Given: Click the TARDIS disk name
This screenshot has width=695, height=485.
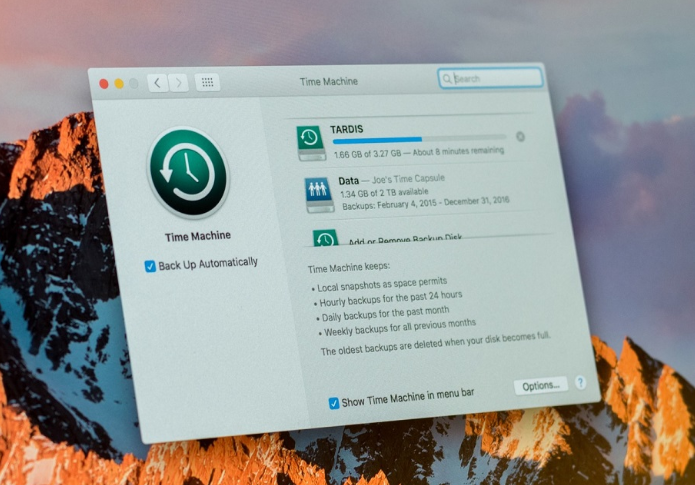Looking at the screenshot, I should pos(347,129).
